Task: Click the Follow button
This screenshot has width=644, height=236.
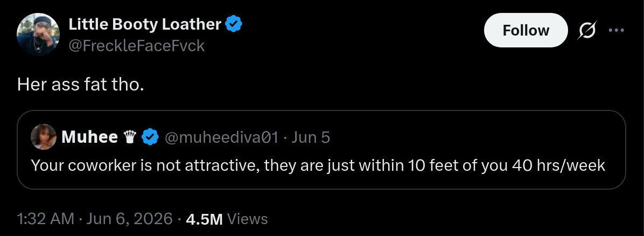Action: click(526, 30)
